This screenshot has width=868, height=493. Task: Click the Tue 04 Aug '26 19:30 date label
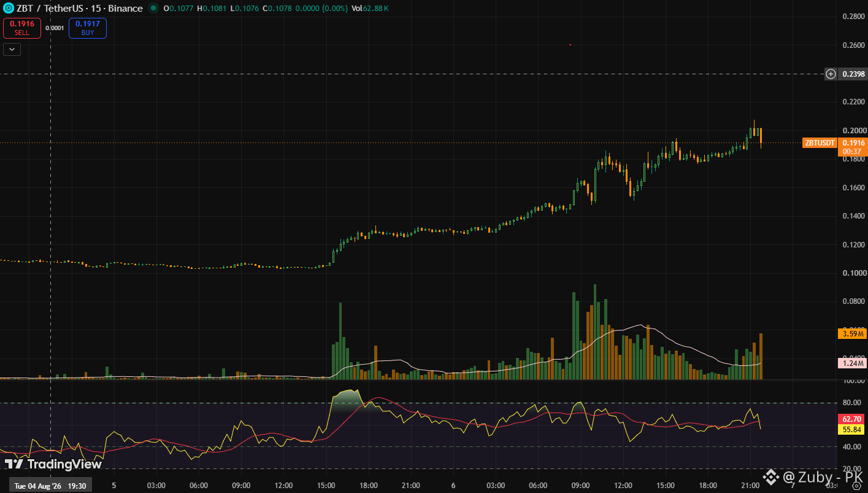click(50, 486)
